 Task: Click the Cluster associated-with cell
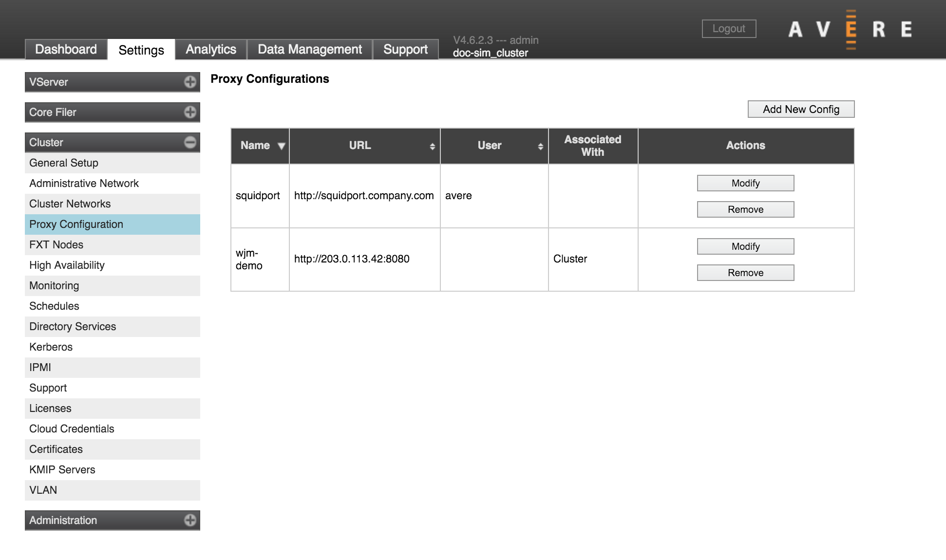point(593,260)
